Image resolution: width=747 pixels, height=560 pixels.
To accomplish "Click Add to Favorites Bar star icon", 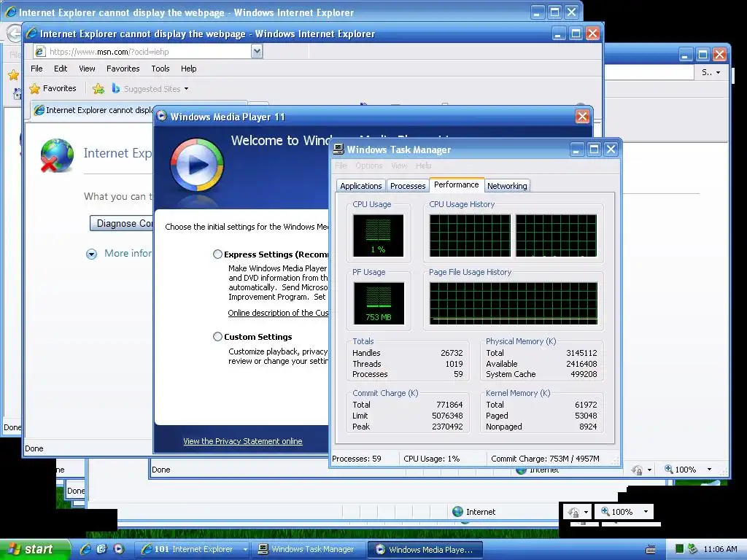I will pos(98,88).
